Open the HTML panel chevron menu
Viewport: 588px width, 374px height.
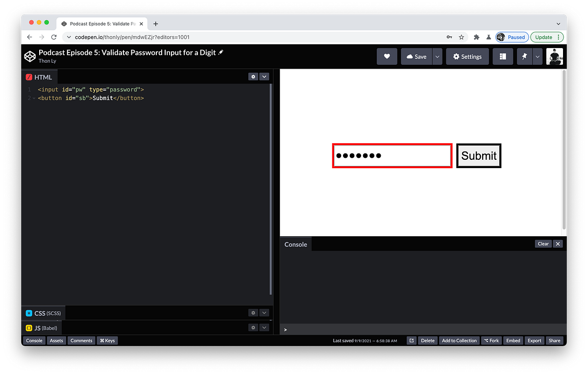tap(264, 76)
